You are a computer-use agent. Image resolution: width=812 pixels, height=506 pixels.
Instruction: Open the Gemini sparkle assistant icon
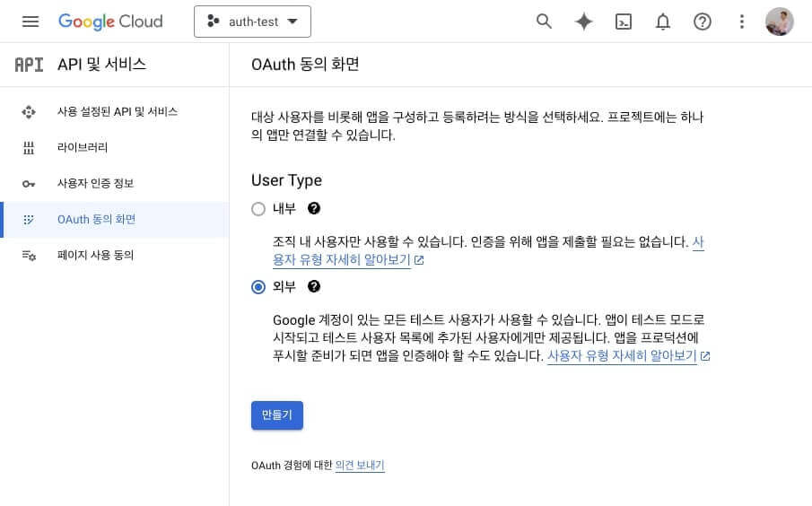[583, 22]
